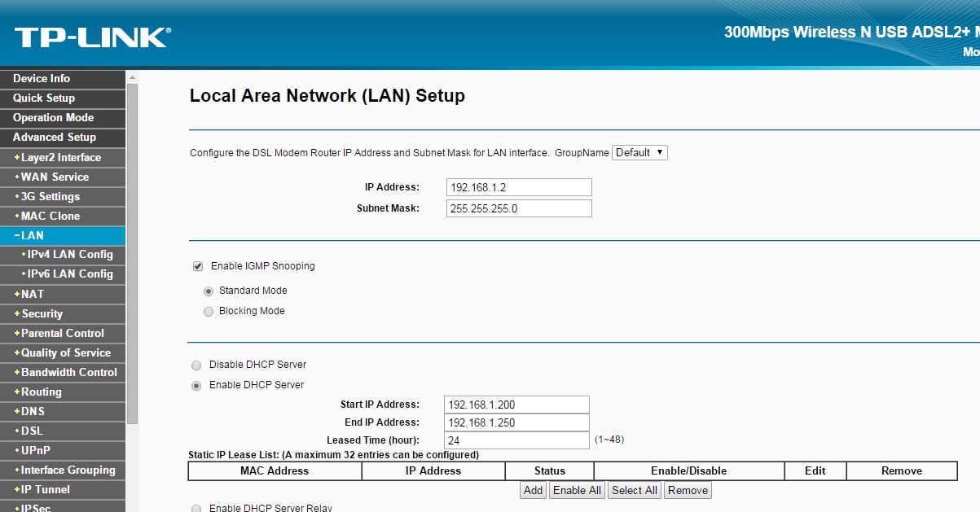This screenshot has width=980, height=512.
Task: Toggle Enable IGMP Snooping checkbox
Action: coord(198,266)
